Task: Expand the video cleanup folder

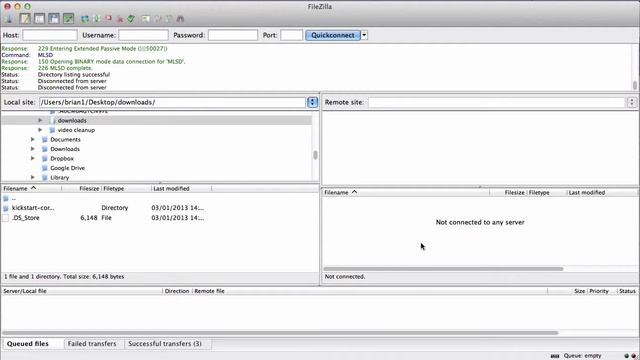Action: [40, 130]
